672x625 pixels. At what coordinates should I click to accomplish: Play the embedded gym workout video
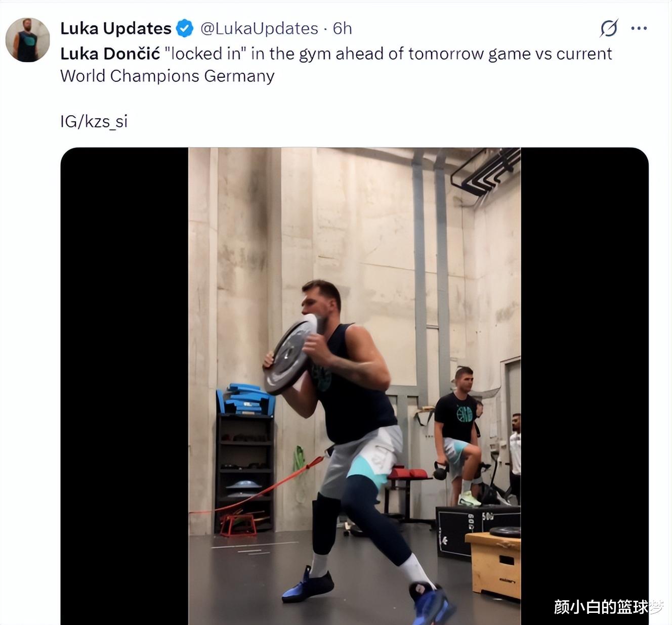(x=354, y=386)
